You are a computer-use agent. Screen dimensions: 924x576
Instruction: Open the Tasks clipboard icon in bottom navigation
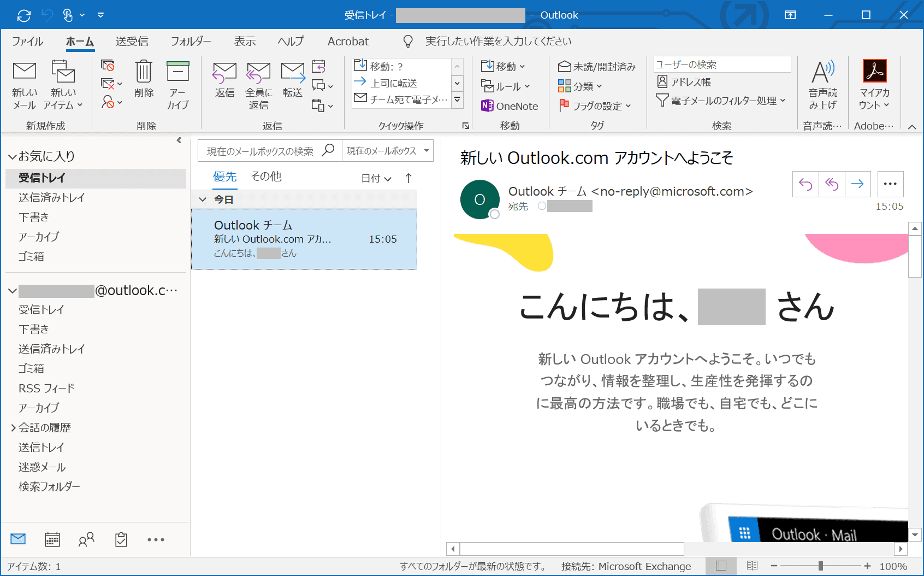[x=121, y=540]
